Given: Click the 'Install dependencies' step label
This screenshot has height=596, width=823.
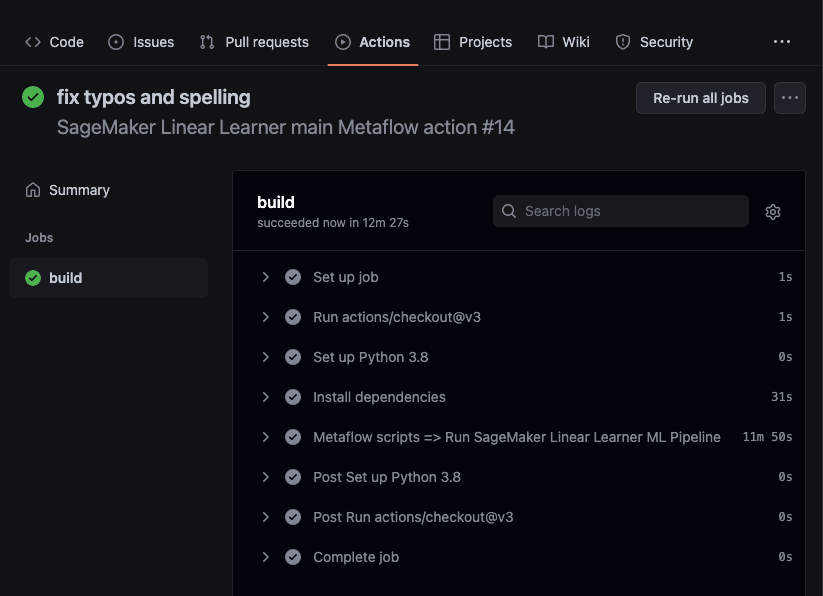Looking at the screenshot, I should pos(379,397).
